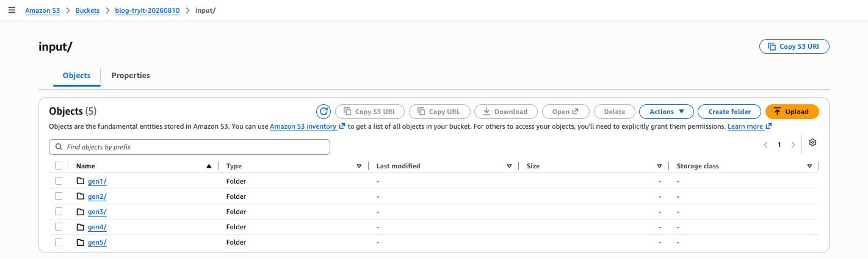Image resolution: width=868 pixels, height=258 pixels.
Task: Click the Create folder button
Action: tap(729, 112)
